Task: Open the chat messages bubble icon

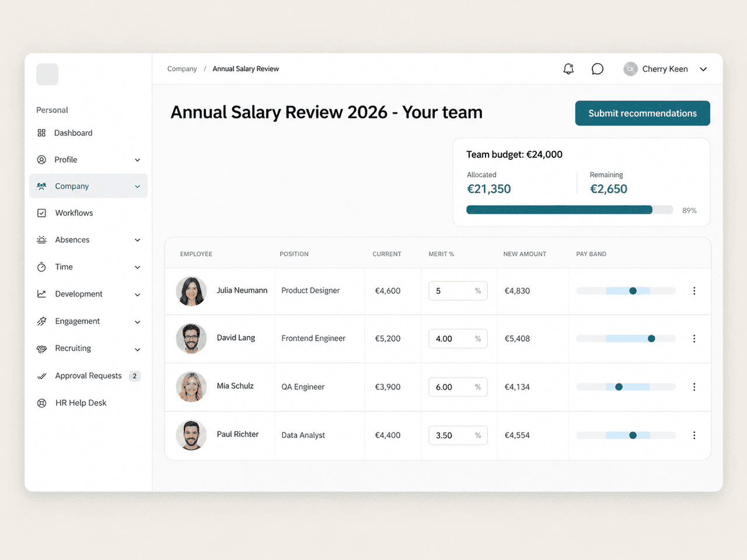Action: (597, 69)
